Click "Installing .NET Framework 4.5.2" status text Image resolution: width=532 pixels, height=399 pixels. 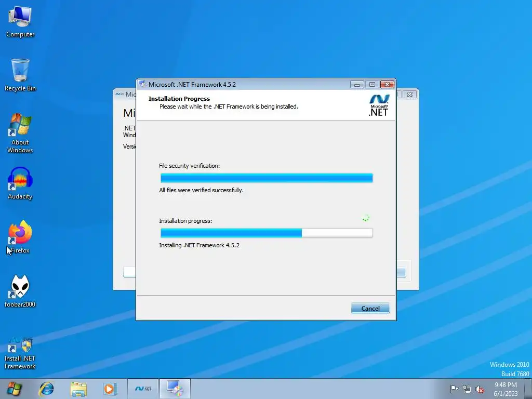point(199,245)
